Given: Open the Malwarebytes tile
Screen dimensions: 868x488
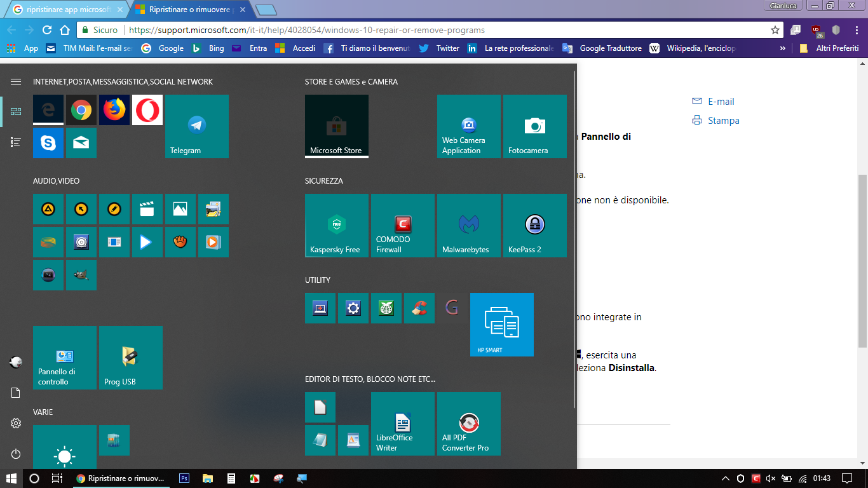Looking at the screenshot, I should click(x=469, y=226).
